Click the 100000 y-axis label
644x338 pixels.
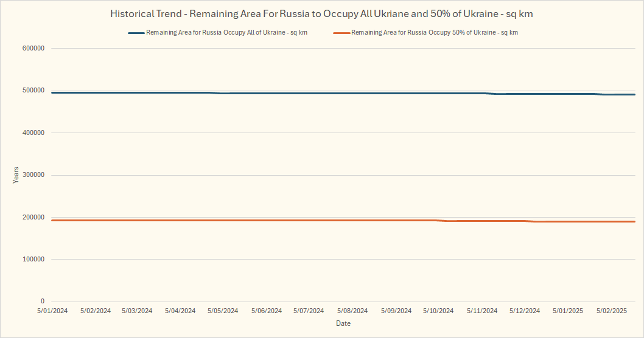35,260
